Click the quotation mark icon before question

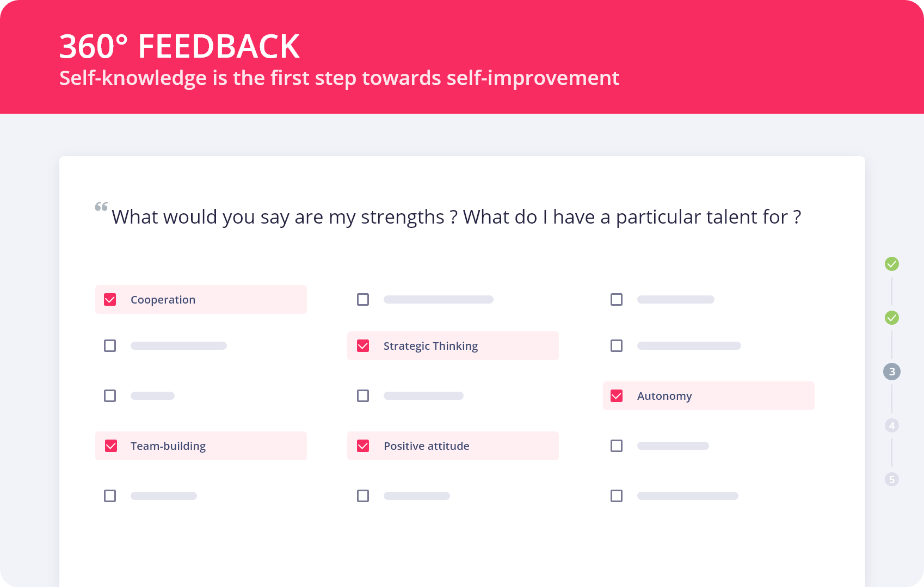point(101,207)
